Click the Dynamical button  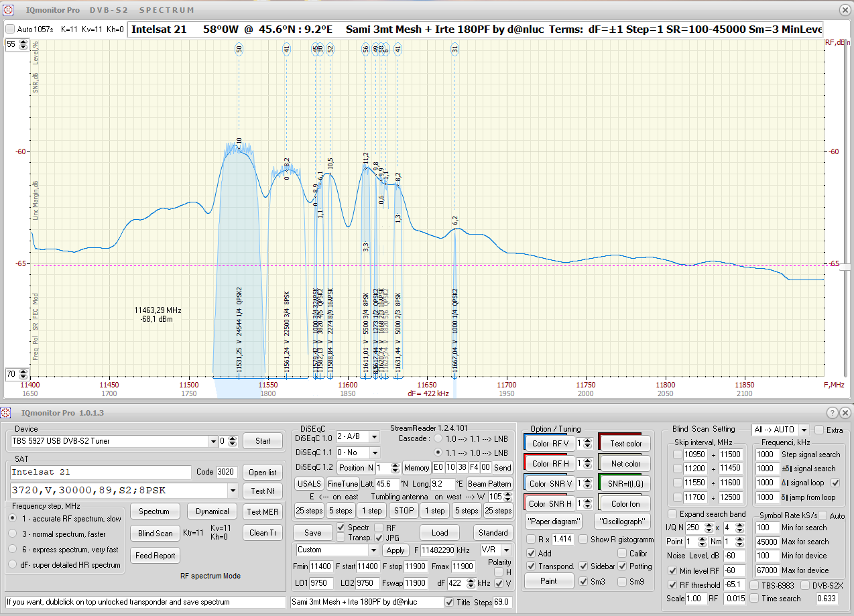point(212,511)
